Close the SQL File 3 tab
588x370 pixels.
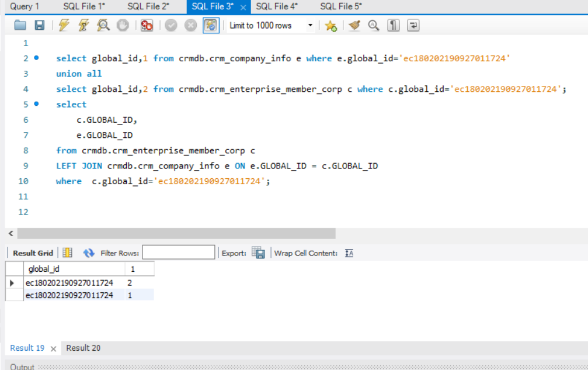point(243,7)
